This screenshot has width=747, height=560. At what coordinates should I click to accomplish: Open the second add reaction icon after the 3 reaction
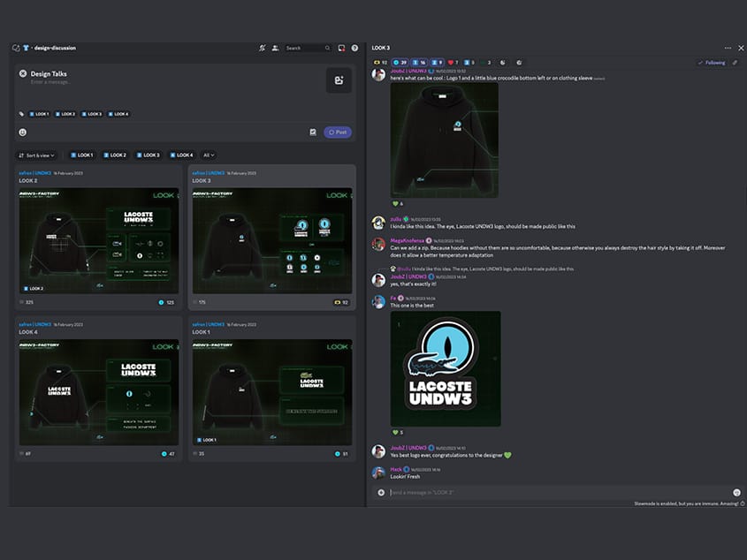tap(519, 63)
